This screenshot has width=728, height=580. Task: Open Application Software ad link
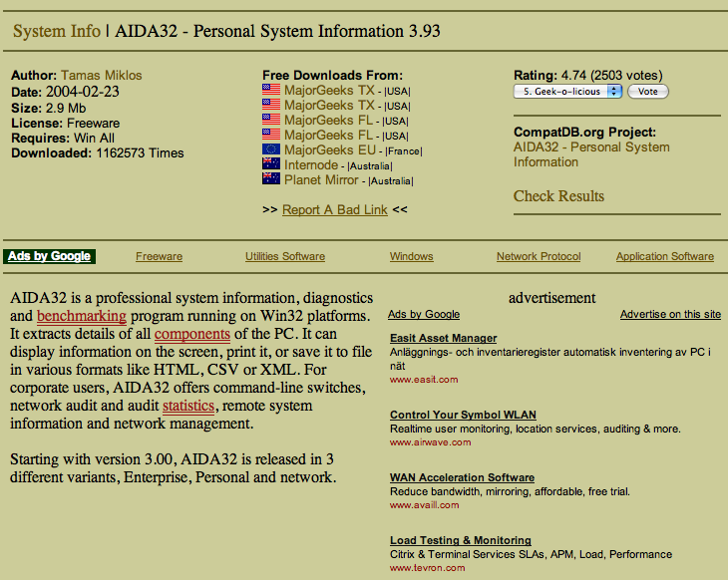665,256
